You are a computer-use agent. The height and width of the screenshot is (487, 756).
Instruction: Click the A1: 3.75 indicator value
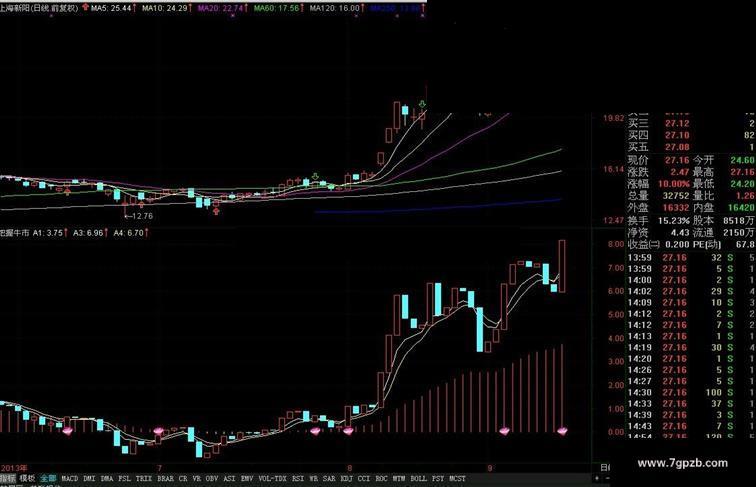48,232
